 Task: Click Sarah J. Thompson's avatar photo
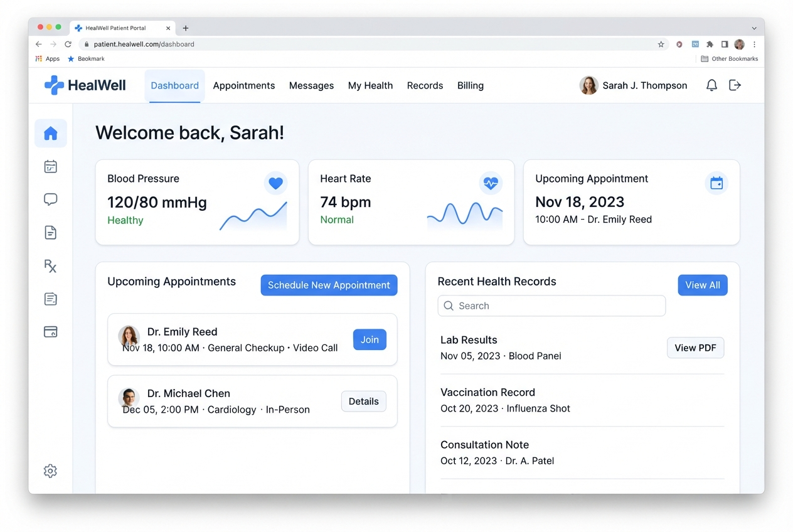[588, 85]
